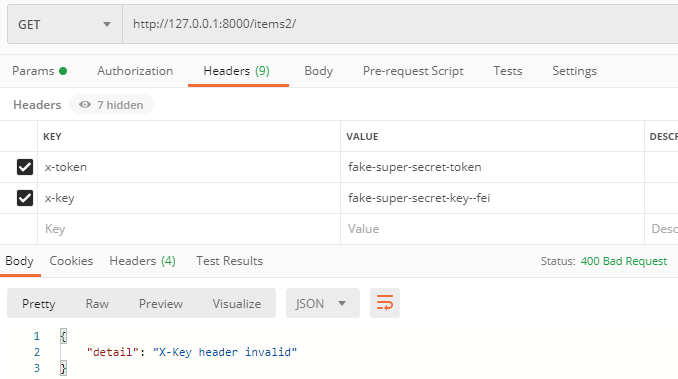Image resolution: width=678 pixels, height=379 pixels.
Task: Toggle word wrap icon in response body
Action: (x=384, y=303)
